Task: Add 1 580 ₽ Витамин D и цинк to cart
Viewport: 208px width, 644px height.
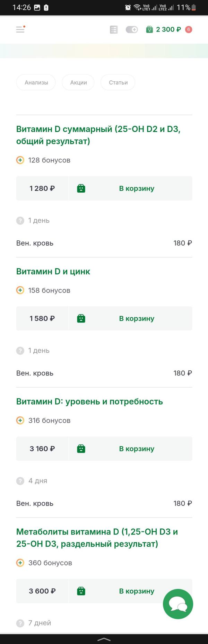Action: 130,318
